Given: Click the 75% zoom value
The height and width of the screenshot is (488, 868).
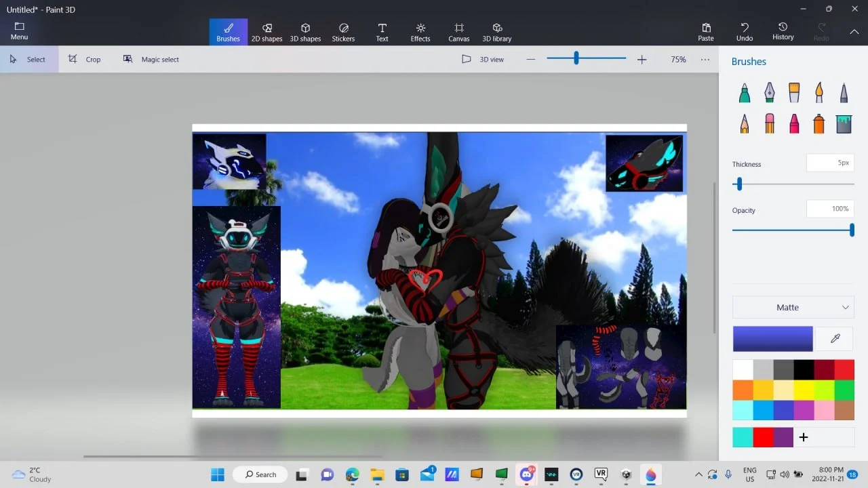Looking at the screenshot, I should (678, 60).
